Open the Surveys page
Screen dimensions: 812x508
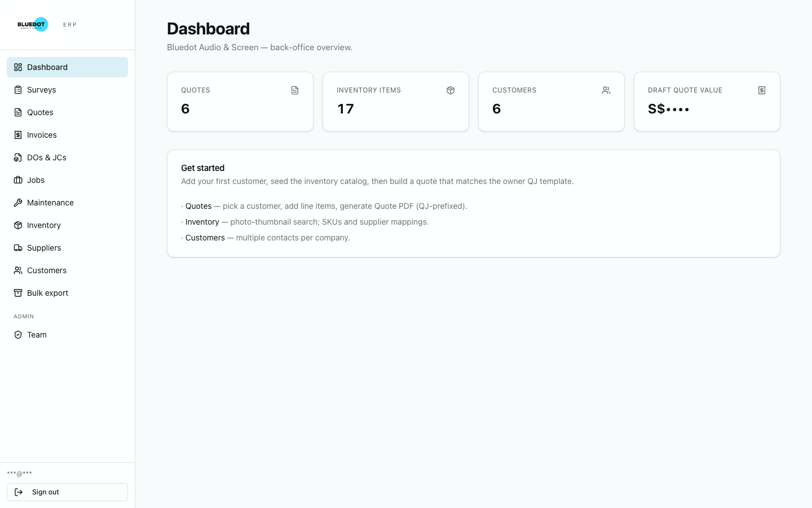[67, 90]
